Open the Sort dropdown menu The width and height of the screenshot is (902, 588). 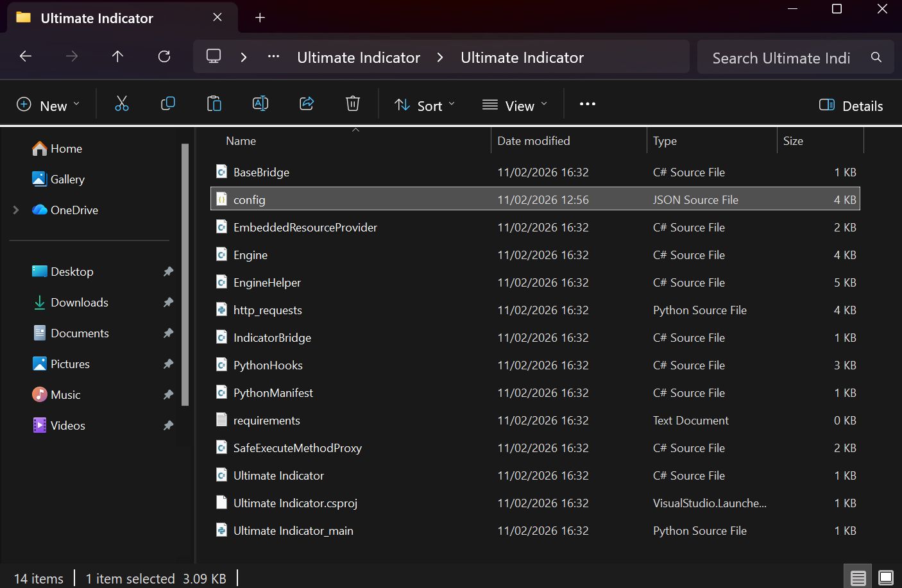click(425, 105)
